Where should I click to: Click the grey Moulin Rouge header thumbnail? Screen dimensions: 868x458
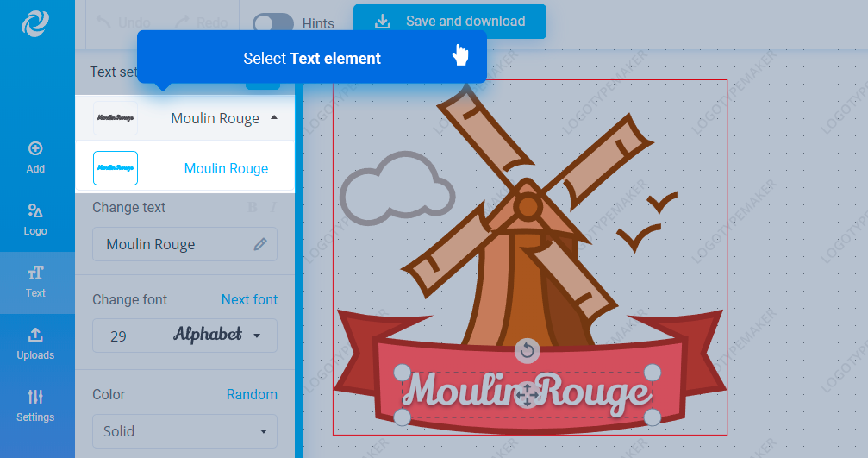[x=116, y=118]
